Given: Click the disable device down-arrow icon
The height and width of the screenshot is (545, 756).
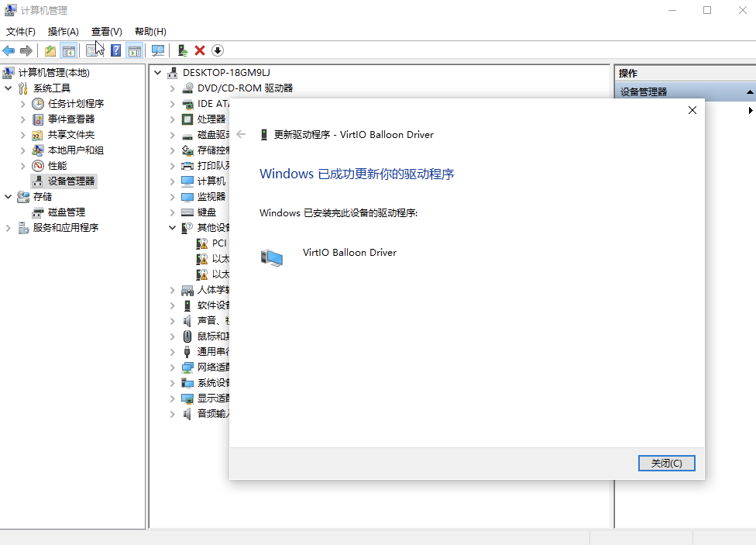Looking at the screenshot, I should tap(218, 50).
